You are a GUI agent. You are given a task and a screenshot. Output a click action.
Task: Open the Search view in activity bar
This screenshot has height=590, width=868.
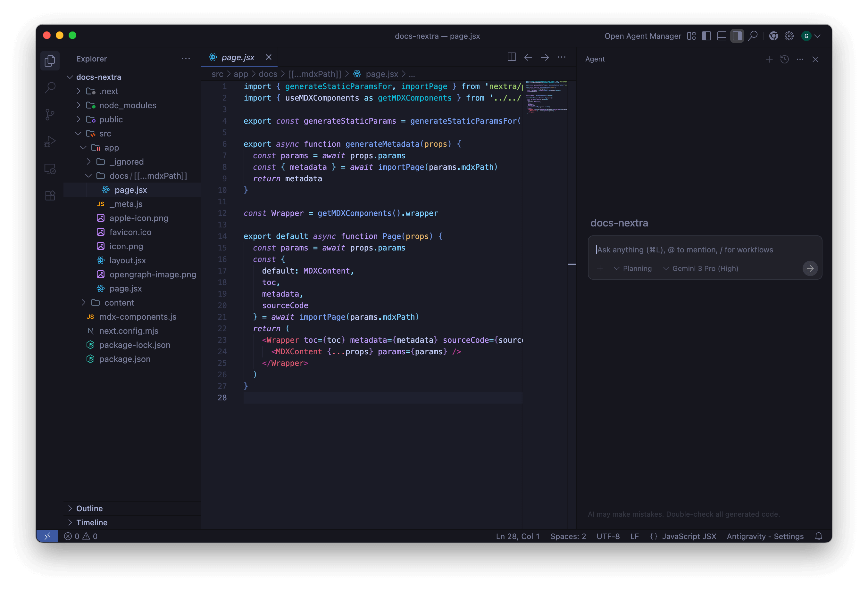coord(50,88)
